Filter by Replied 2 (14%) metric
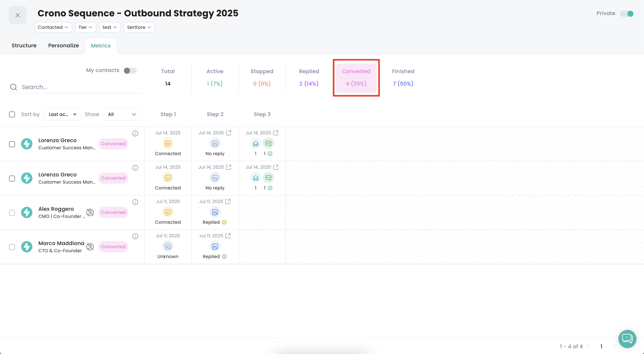 309,77
